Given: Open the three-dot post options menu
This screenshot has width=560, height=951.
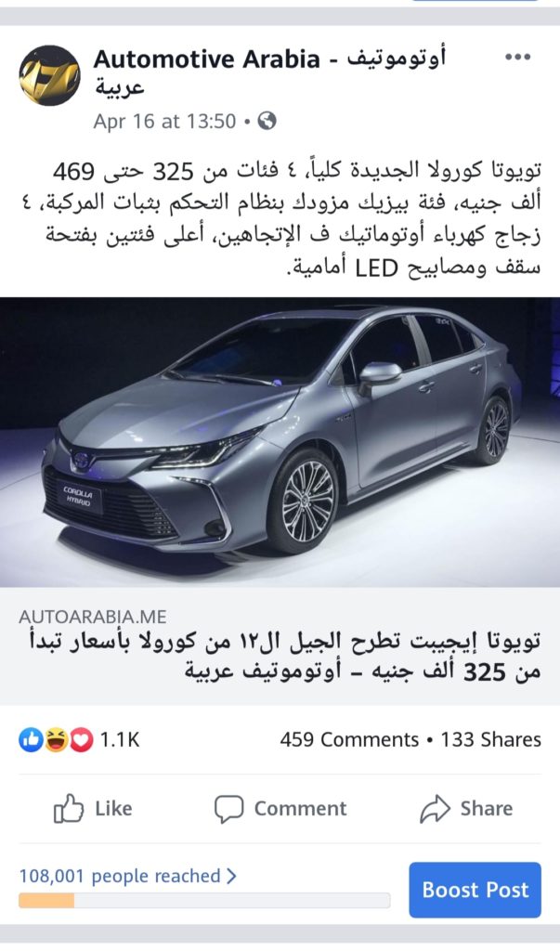Looking at the screenshot, I should [517, 57].
